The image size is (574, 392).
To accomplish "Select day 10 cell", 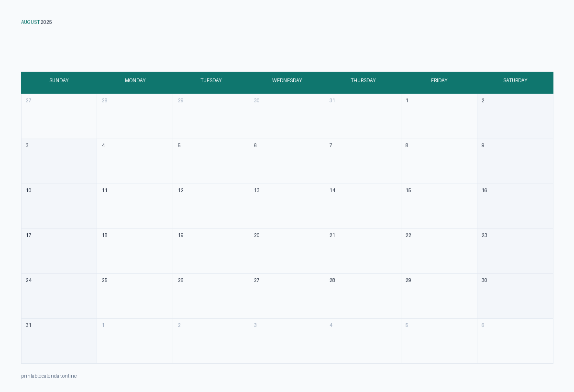I will [59, 207].
